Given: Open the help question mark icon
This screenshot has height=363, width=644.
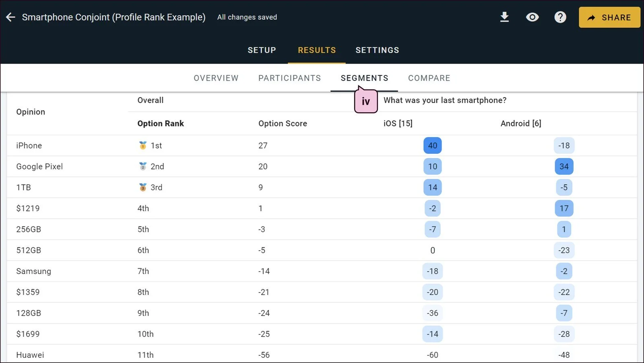Looking at the screenshot, I should [560, 17].
